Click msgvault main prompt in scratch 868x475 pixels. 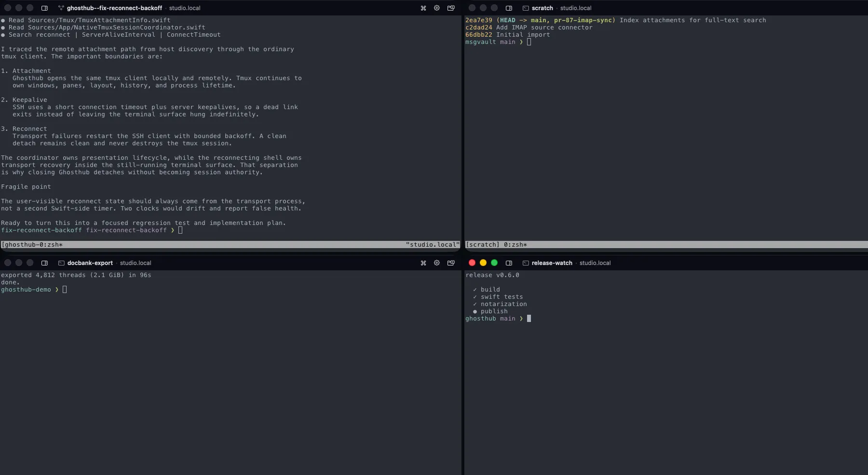tap(494, 42)
